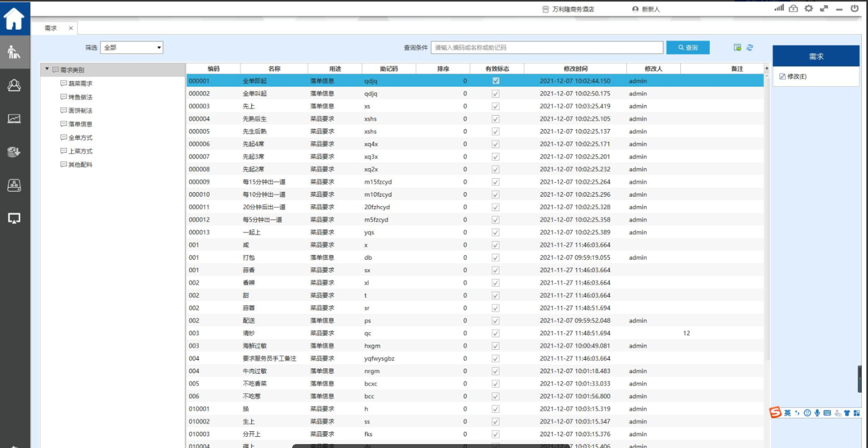
Task: Click the green export table icon
Action: (x=737, y=47)
